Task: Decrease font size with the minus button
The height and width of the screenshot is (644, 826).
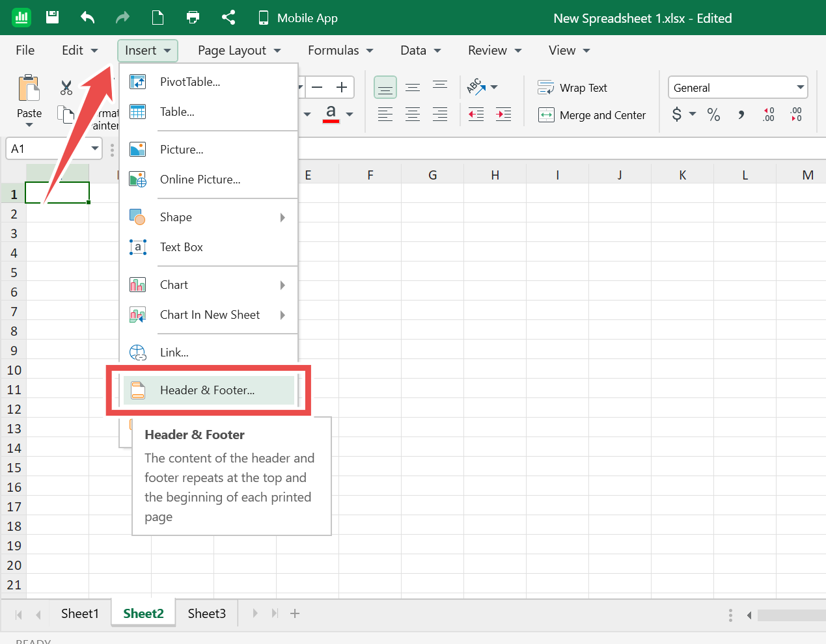Action: tap(317, 87)
